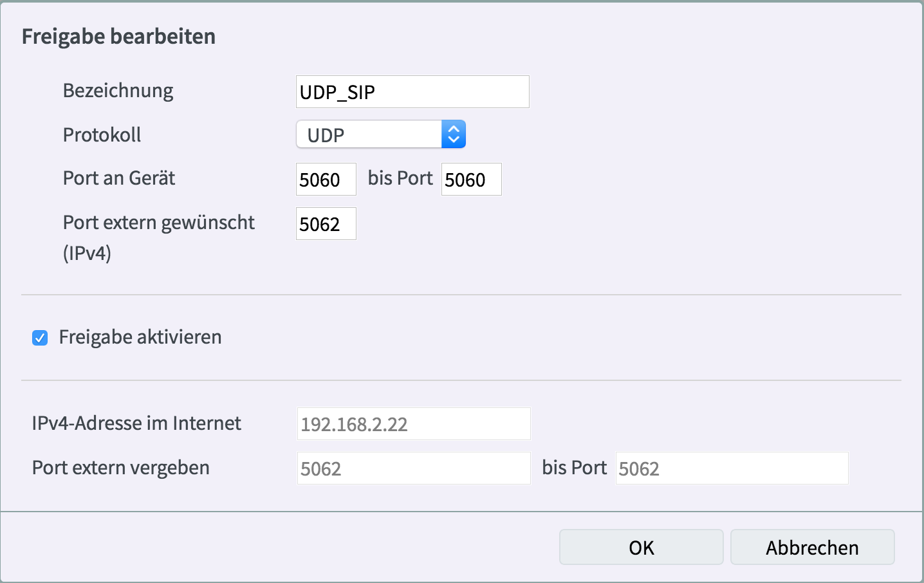
Task: Click the Bezeichnung field containing UDP_SIP
Action: (412, 92)
